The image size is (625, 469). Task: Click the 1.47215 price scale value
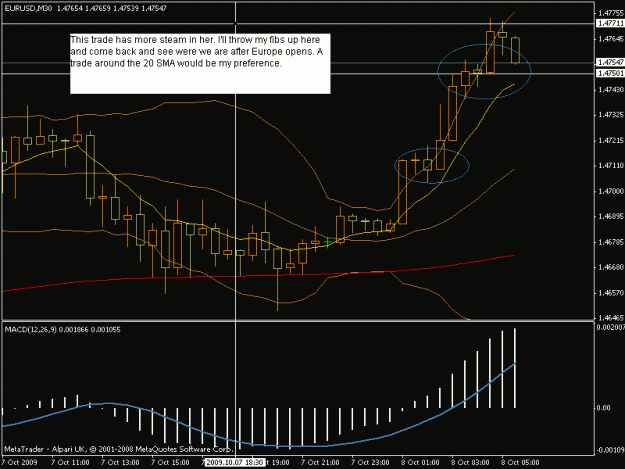point(611,141)
